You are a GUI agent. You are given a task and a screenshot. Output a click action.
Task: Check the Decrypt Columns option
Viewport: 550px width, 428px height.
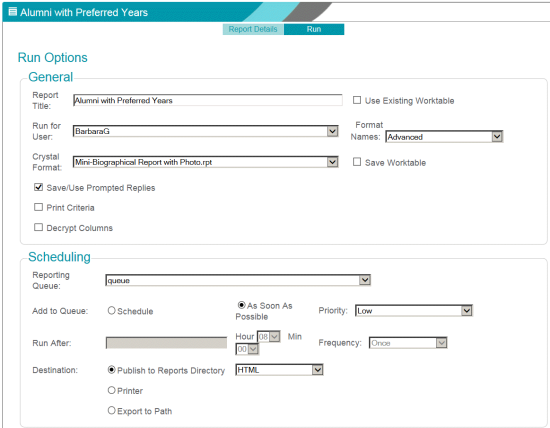pos(38,227)
